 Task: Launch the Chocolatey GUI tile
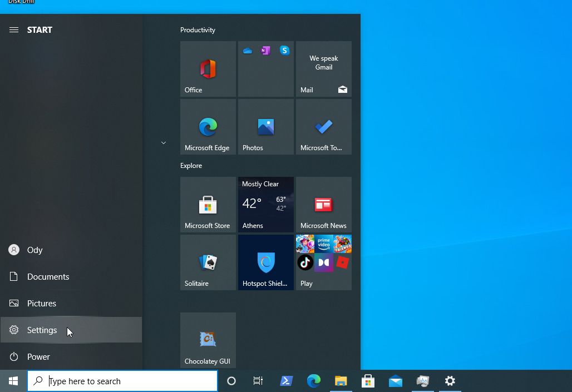(208, 340)
